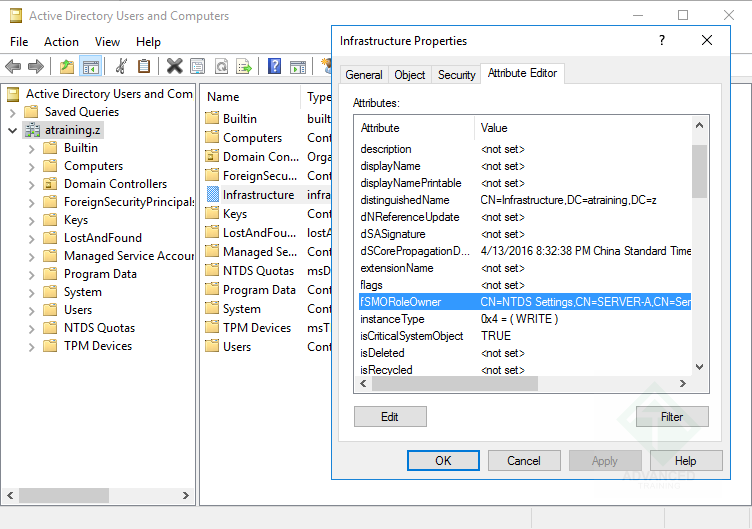Click NTDS Quotas folder icon in list
This screenshot has height=529, width=752.
(x=212, y=270)
